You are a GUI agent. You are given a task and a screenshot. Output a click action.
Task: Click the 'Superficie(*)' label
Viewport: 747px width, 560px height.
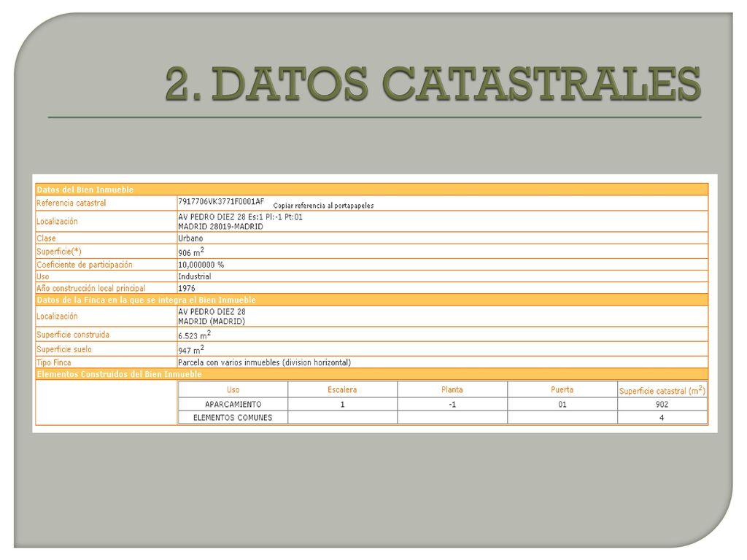point(59,252)
